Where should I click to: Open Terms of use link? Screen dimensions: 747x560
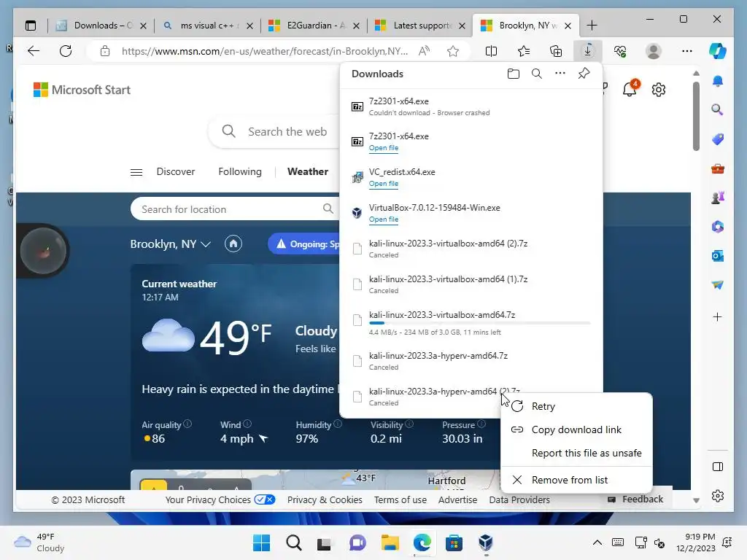click(x=400, y=499)
